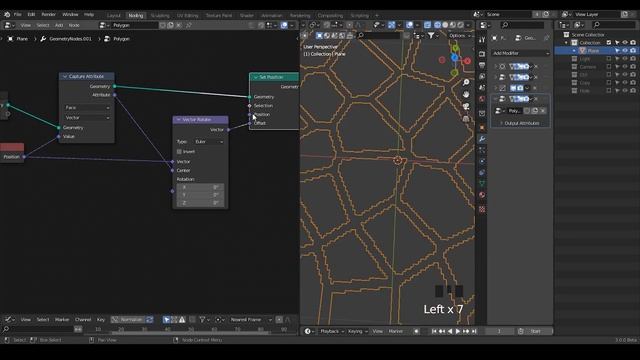The height and width of the screenshot is (360, 640).
Task: Open Add Modifier dropdown
Action: 520,53
